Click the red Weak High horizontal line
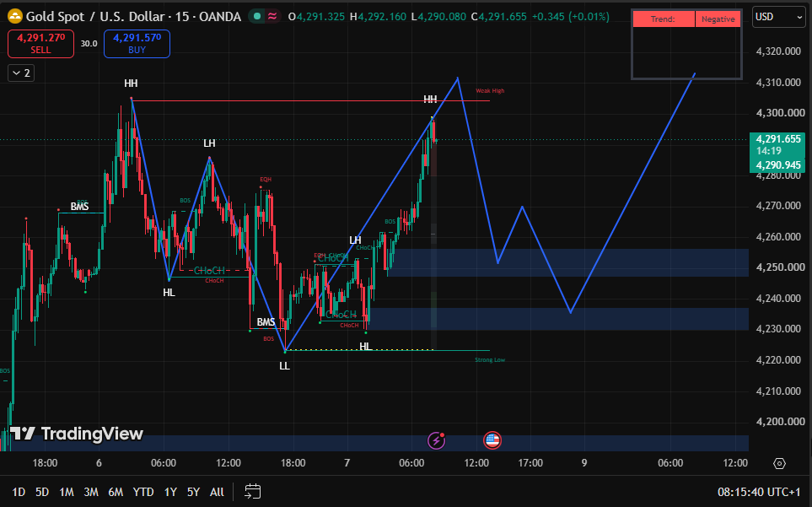The width and height of the screenshot is (812, 507). (x=310, y=100)
